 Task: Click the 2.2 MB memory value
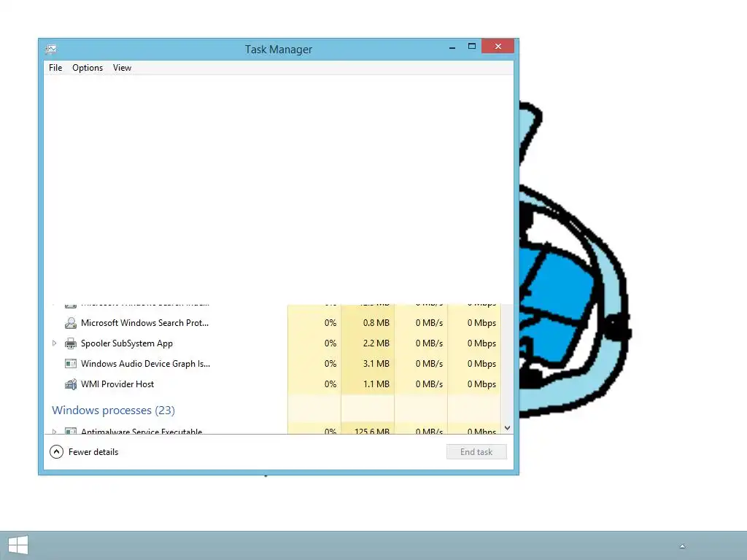pyautogui.click(x=376, y=343)
